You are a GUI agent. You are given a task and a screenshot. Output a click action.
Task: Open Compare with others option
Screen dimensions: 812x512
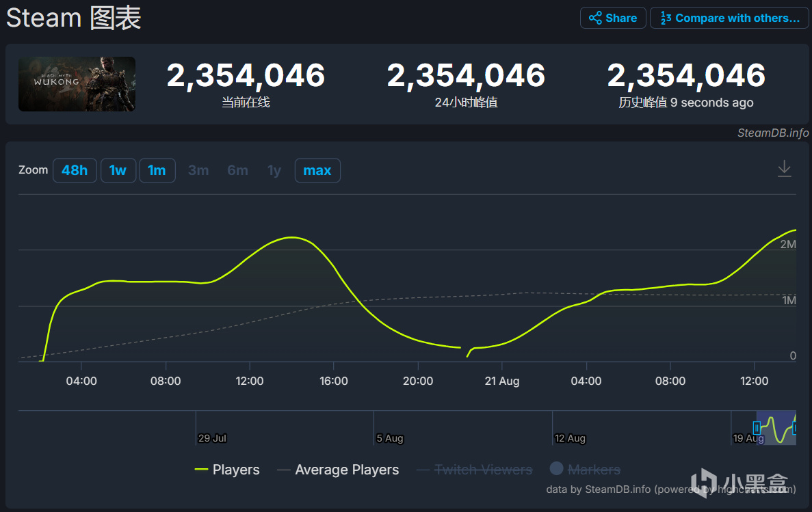coord(729,18)
